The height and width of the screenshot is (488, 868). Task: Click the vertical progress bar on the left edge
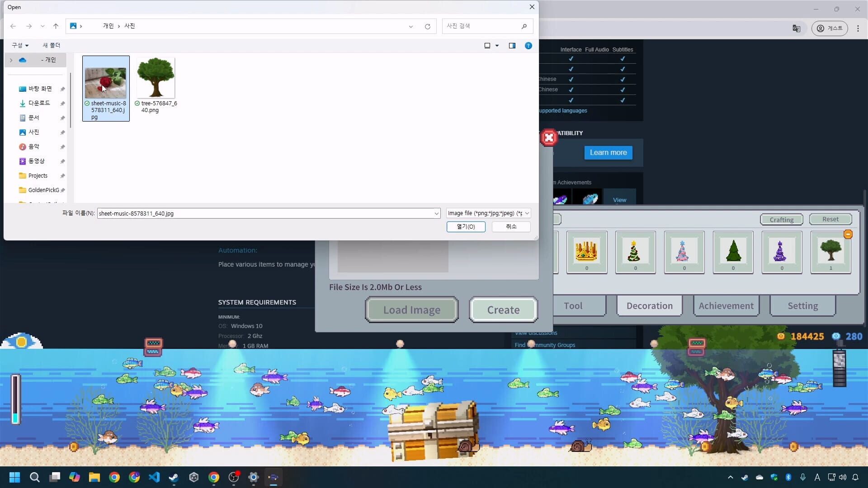[x=16, y=400]
